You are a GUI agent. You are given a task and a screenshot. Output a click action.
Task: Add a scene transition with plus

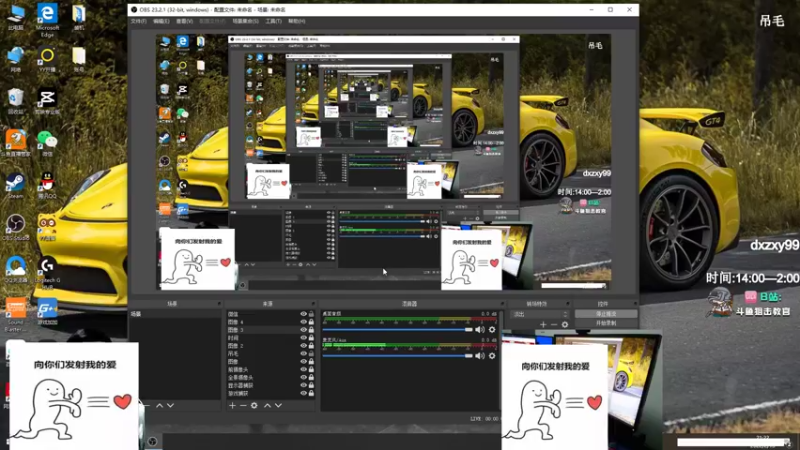click(x=543, y=324)
